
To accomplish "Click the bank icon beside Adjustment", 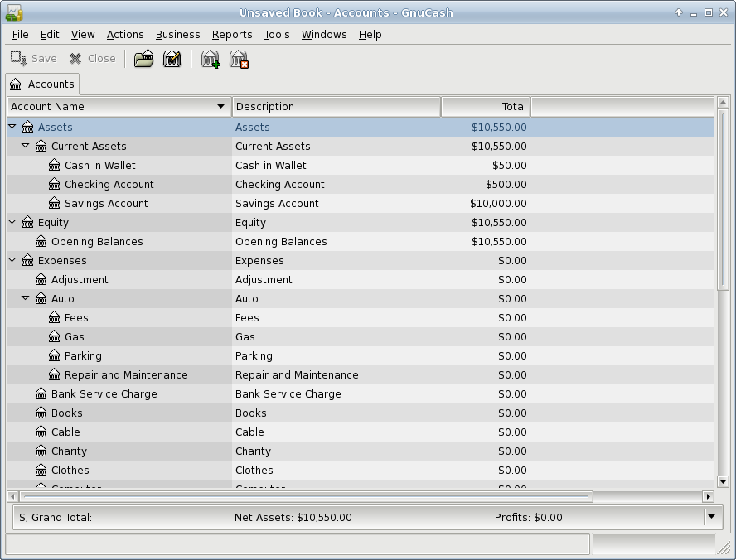I will pyautogui.click(x=41, y=279).
